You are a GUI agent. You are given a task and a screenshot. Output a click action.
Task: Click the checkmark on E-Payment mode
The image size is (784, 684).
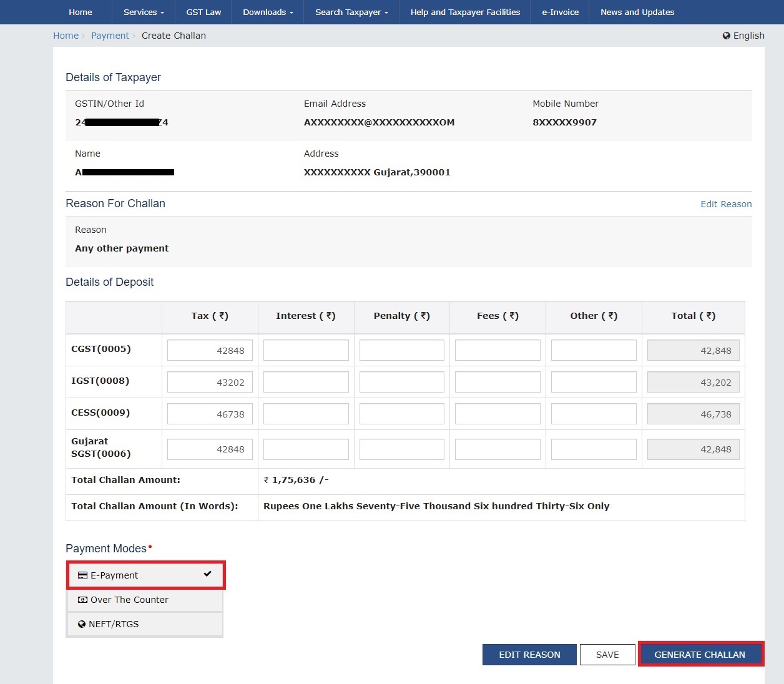(207, 574)
